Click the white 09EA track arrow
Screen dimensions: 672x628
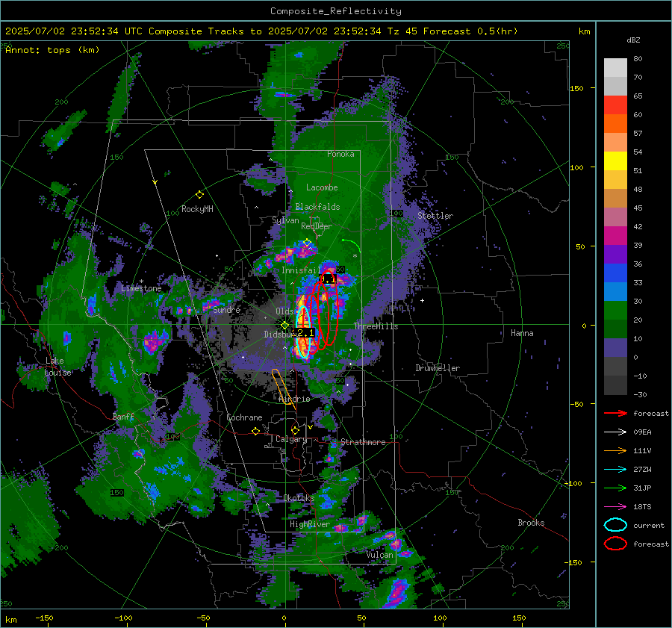(x=615, y=432)
